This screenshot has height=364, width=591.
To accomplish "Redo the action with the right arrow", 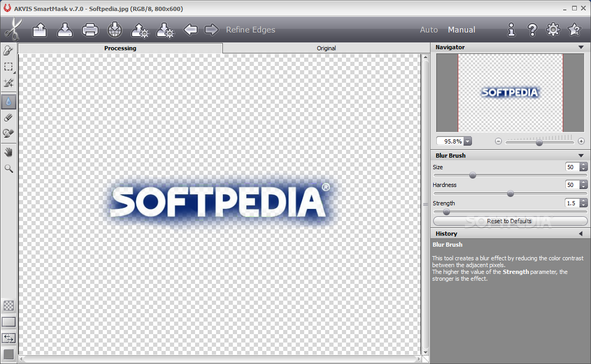I will click(x=211, y=29).
